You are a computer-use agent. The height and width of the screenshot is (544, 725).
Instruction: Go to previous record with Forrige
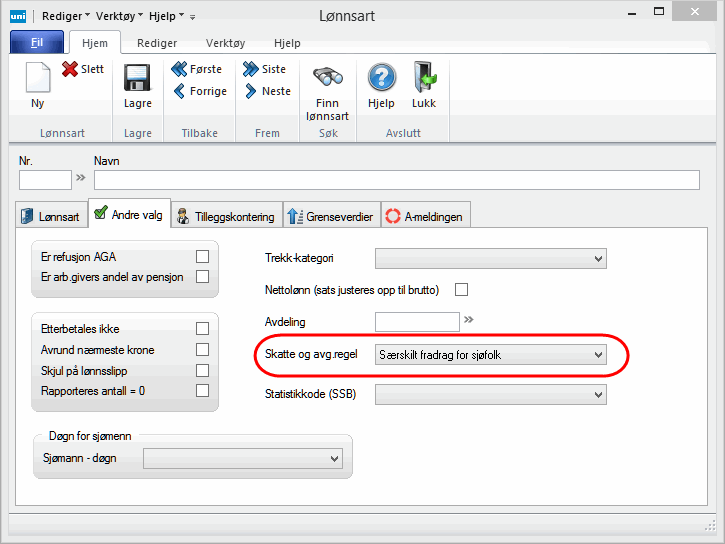[x=180, y=92]
